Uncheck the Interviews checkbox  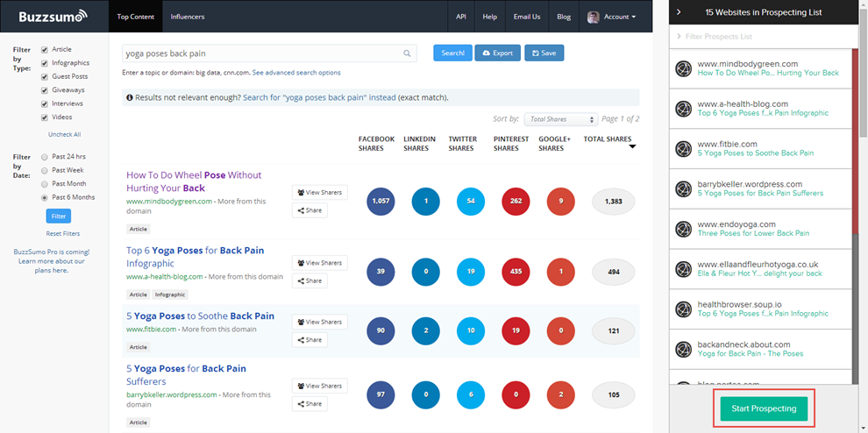pyautogui.click(x=45, y=104)
